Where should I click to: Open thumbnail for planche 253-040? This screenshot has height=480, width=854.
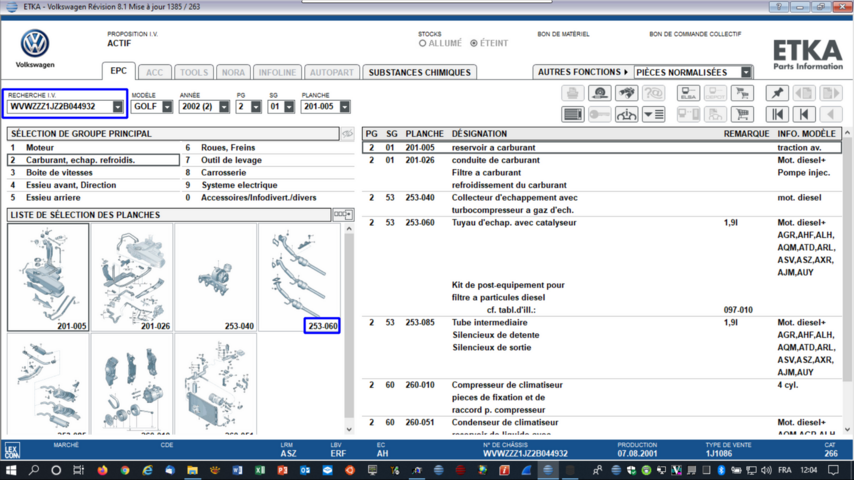[216, 277]
